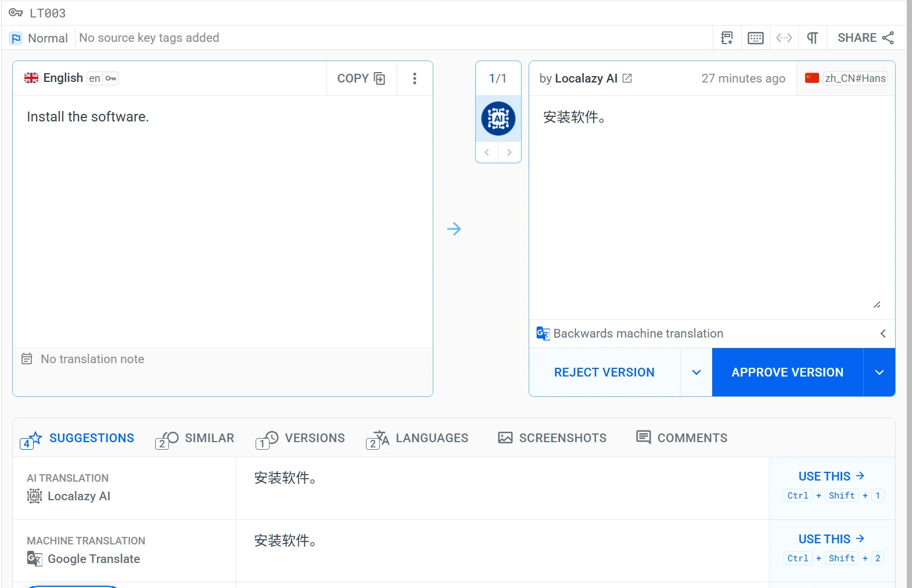Image resolution: width=912 pixels, height=588 pixels.
Task: Click the translation text area resize handle
Action: point(877,305)
